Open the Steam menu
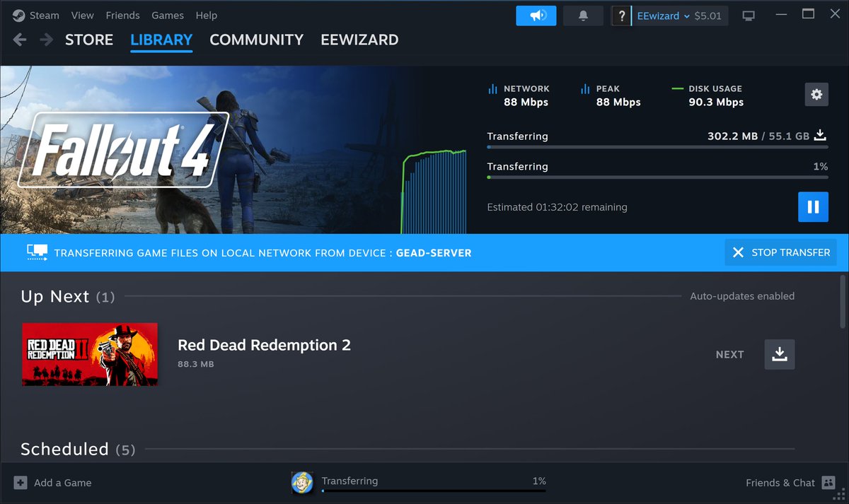The image size is (849, 504). pos(45,16)
